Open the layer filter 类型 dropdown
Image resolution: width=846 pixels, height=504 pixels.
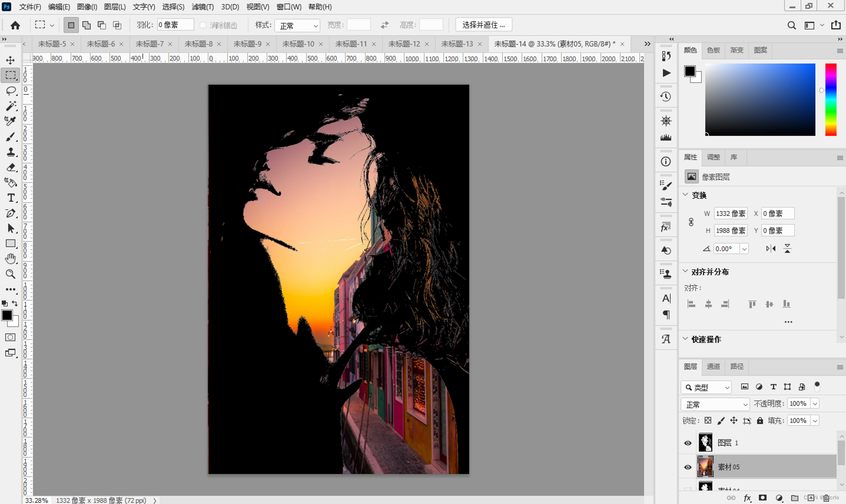[x=706, y=387]
